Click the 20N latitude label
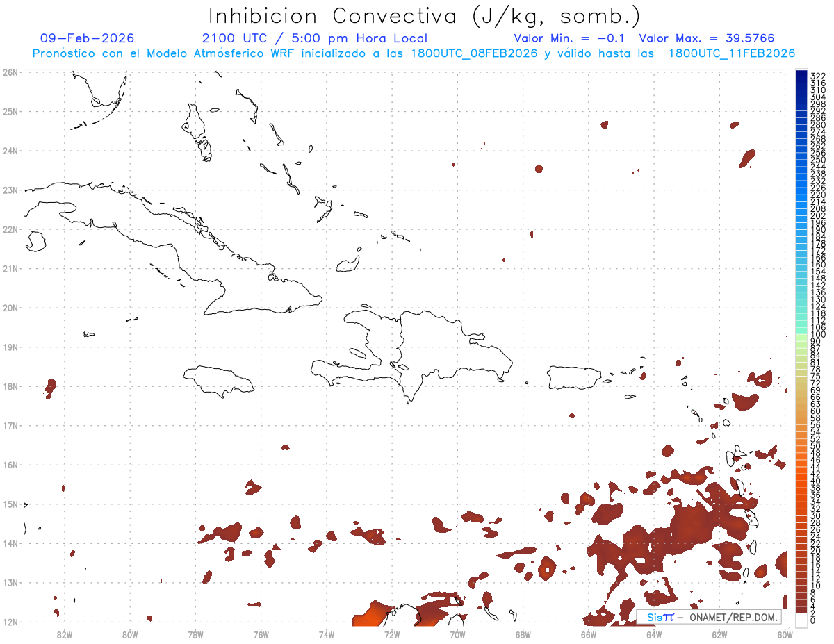This screenshot has width=834, height=644. pyautogui.click(x=10, y=308)
